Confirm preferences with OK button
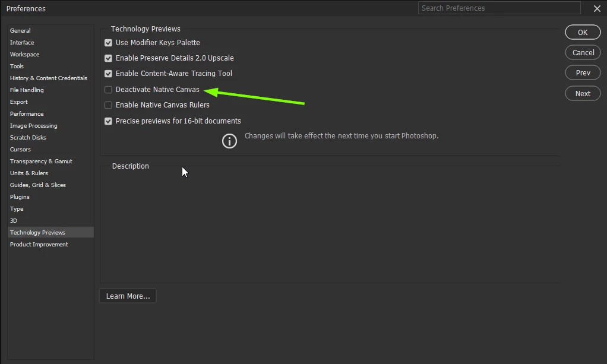 point(583,33)
